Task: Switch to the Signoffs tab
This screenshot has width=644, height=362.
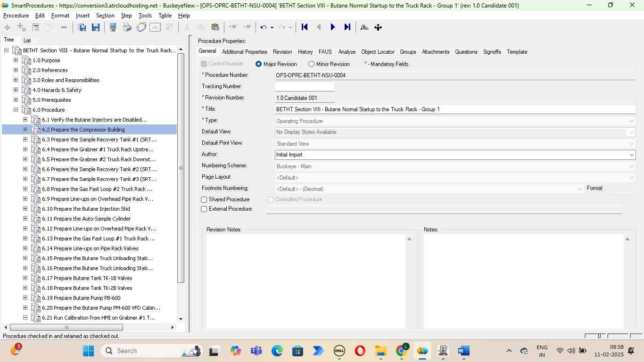Action: tap(492, 52)
